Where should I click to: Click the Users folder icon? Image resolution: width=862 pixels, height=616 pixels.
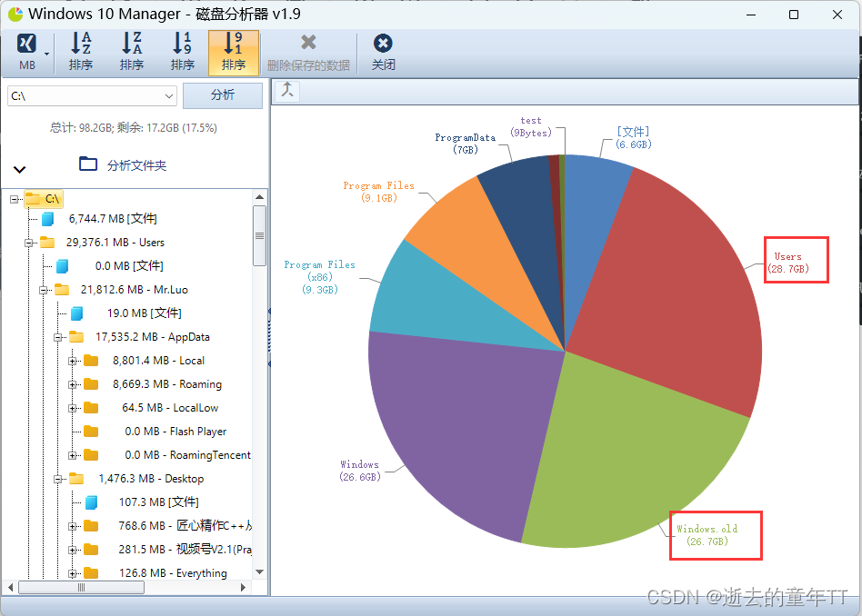point(47,243)
